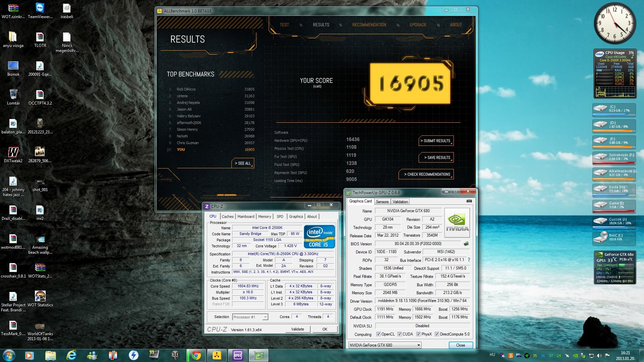The height and width of the screenshot is (362, 644).
Task: Open the Windows Start orb
Action: click(x=9, y=355)
